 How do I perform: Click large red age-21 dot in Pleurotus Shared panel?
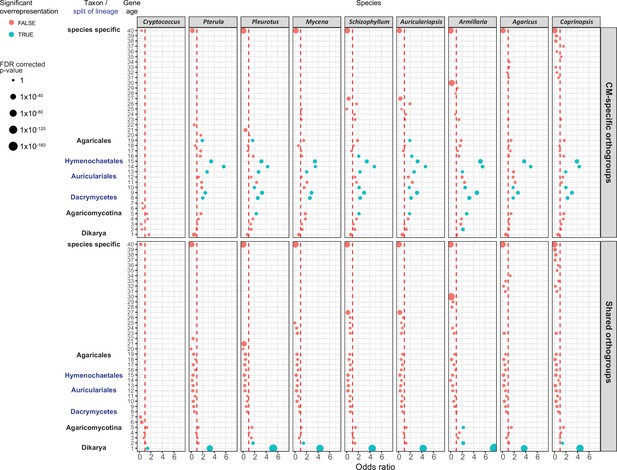click(x=244, y=344)
